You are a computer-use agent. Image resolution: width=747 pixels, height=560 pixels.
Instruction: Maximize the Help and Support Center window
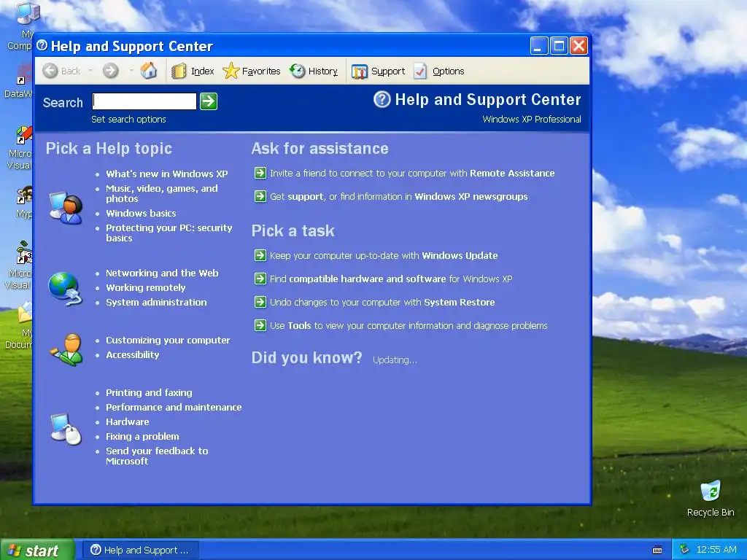click(x=560, y=46)
